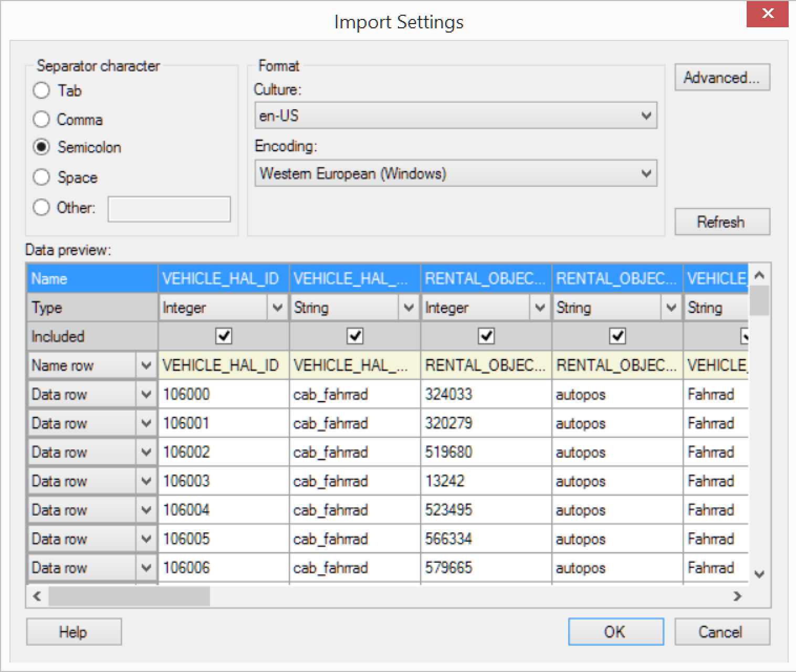Toggle Included checkbox for first RENTAL_OBJEC column
796x672 pixels.
pos(486,336)
